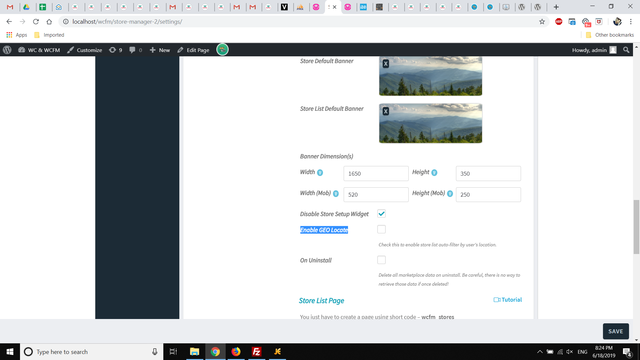Viewport: 640px width, 360px height.
Task: Open the Other bookmarks folder
Action: (x=610, y=35)
